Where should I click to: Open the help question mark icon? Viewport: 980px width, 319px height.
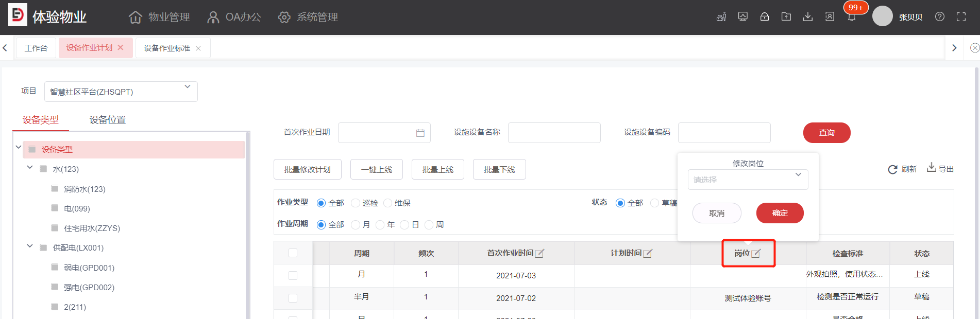point(940,16)
